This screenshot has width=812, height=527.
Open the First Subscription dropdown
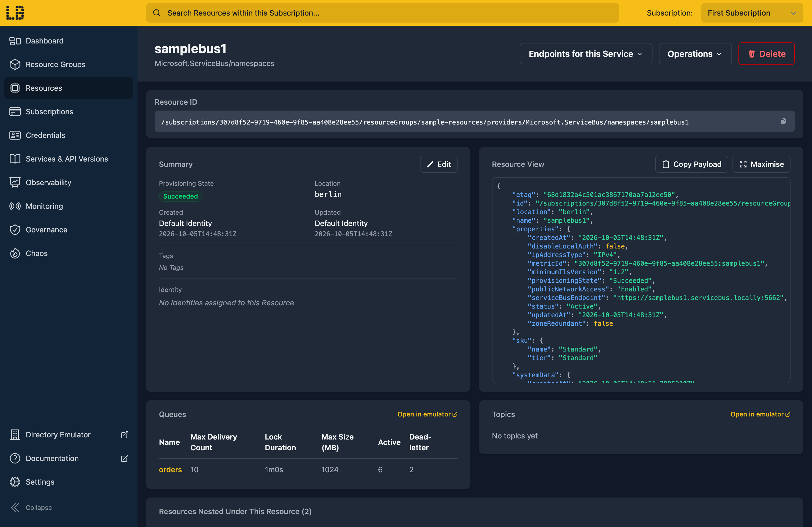pos(752,13)
